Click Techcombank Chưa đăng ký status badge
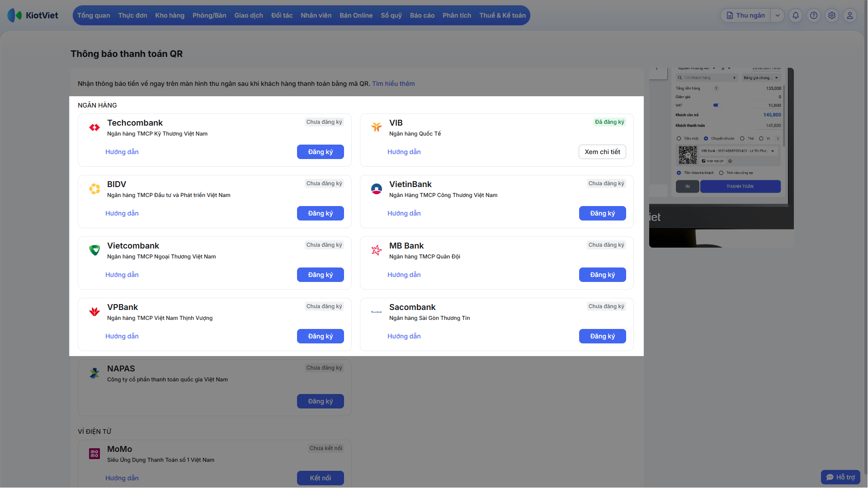This screenshot has height=488, width=868. pyautogui.click(x=324, y=122)
